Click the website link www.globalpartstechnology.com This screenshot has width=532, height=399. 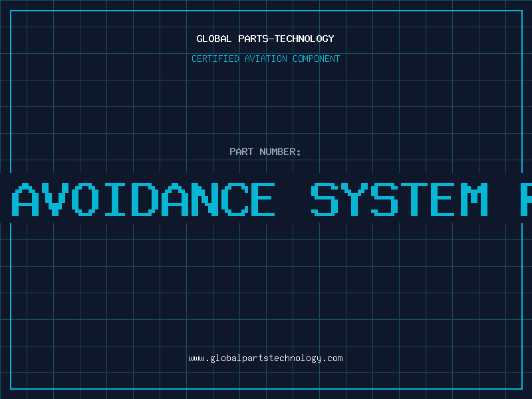[265, 358]
